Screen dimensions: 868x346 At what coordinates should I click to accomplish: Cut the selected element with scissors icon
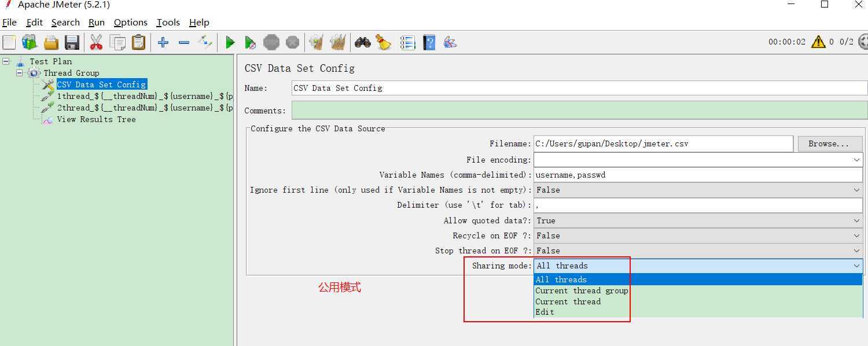[x=96, y=42]
